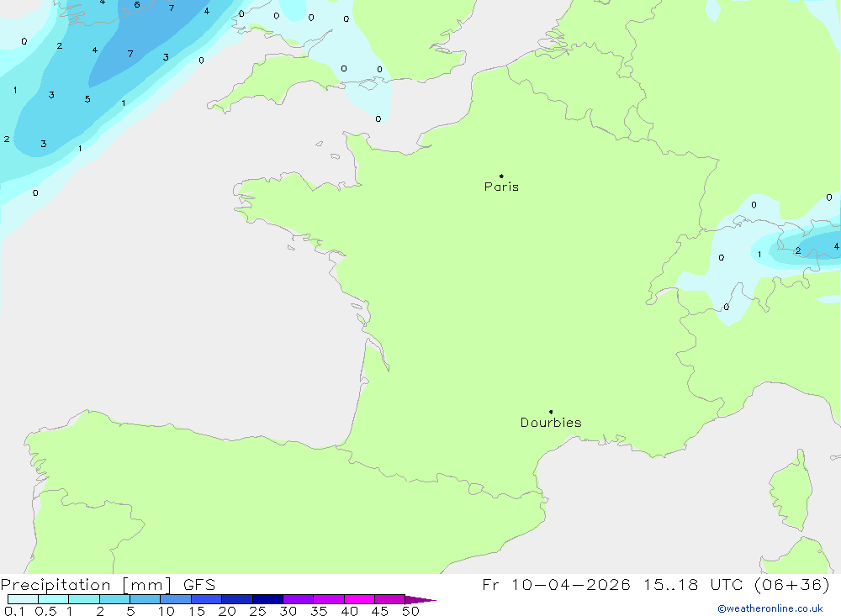Select the 25 mm dark navy legend swatch

pyautogui.click(x=267, y=599)
